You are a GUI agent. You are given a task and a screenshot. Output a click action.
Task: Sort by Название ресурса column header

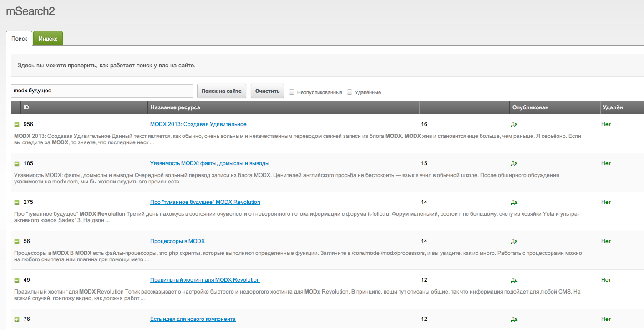point(284,107)
